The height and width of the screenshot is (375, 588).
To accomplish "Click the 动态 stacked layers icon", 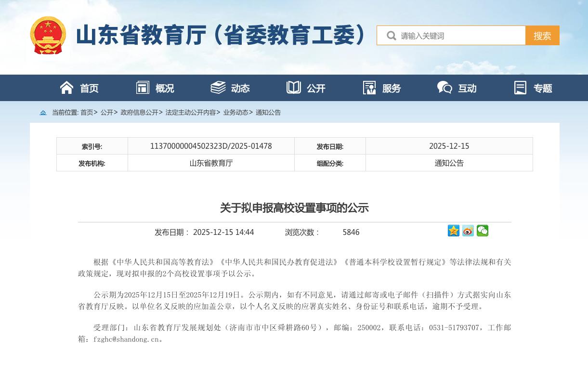I will [218, 88].
